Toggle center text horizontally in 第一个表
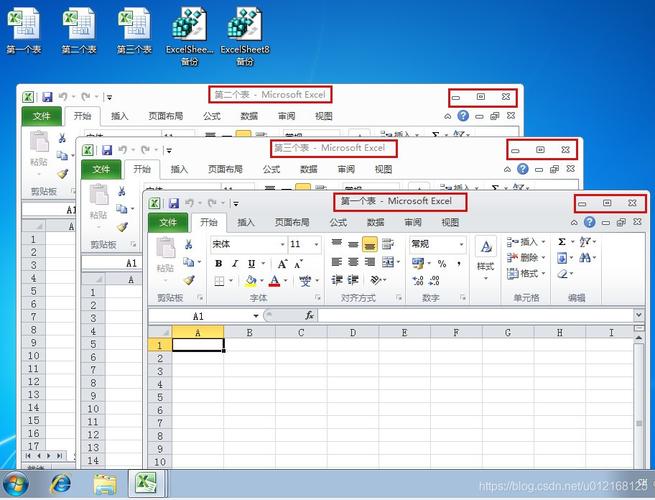655x500 pixels. tap(353, 262)
